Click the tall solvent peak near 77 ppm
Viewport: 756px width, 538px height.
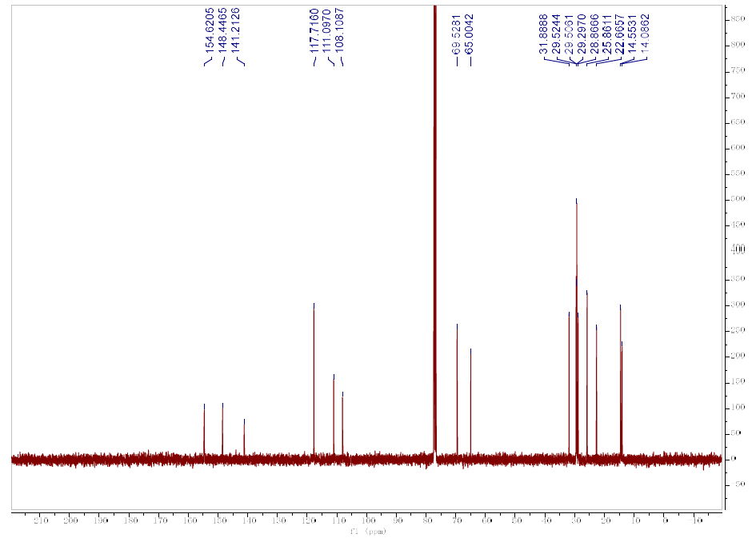434,240
